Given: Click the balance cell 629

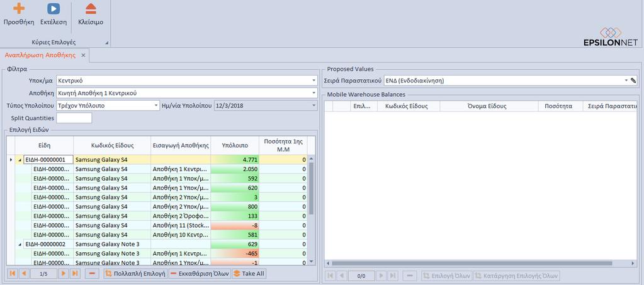Looking at the screenshot, I should tap(235, 244).
